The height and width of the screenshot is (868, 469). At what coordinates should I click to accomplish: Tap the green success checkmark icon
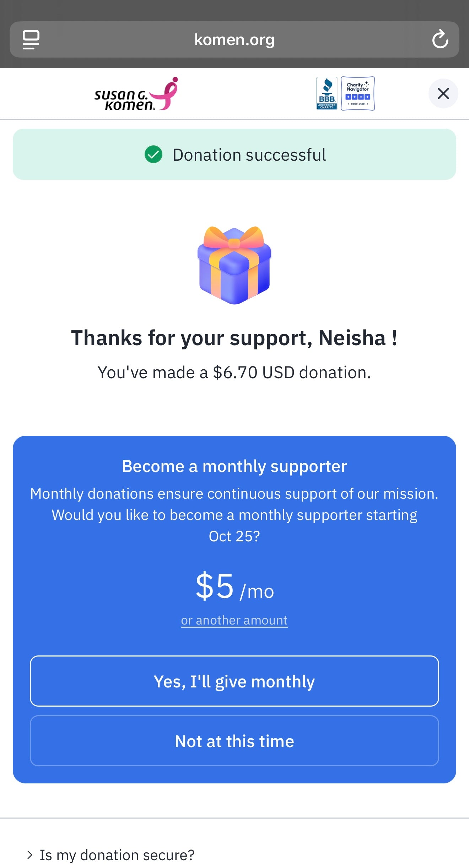[153, 155]
